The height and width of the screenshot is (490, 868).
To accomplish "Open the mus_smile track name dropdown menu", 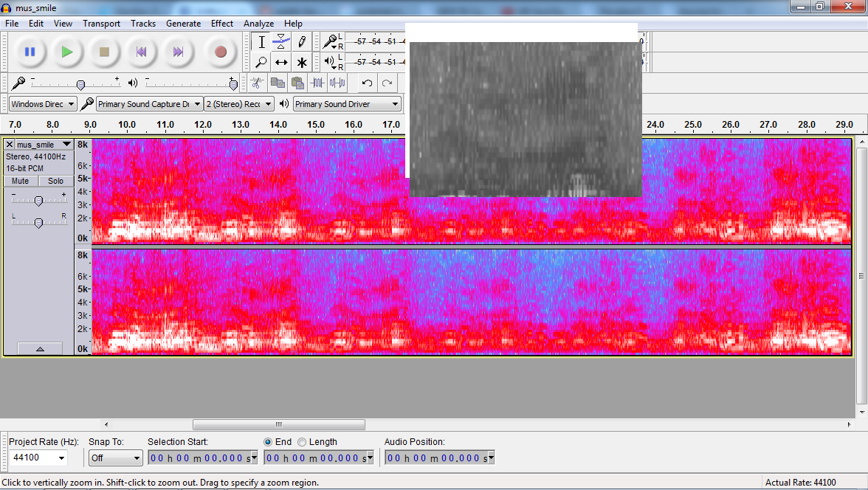I will [x=67, y=145].
